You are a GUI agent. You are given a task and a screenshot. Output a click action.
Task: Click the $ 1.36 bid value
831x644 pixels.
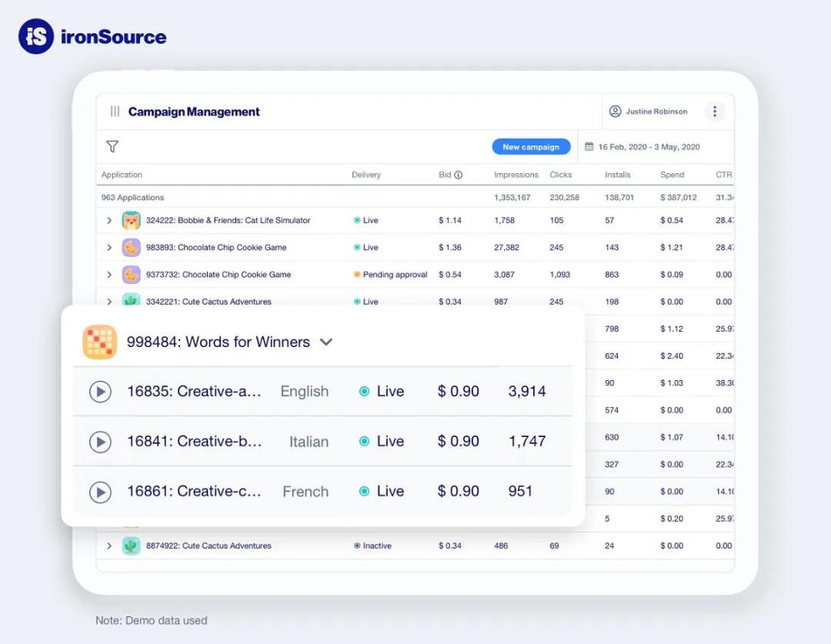pyautogui.click(x=450, y=247)
